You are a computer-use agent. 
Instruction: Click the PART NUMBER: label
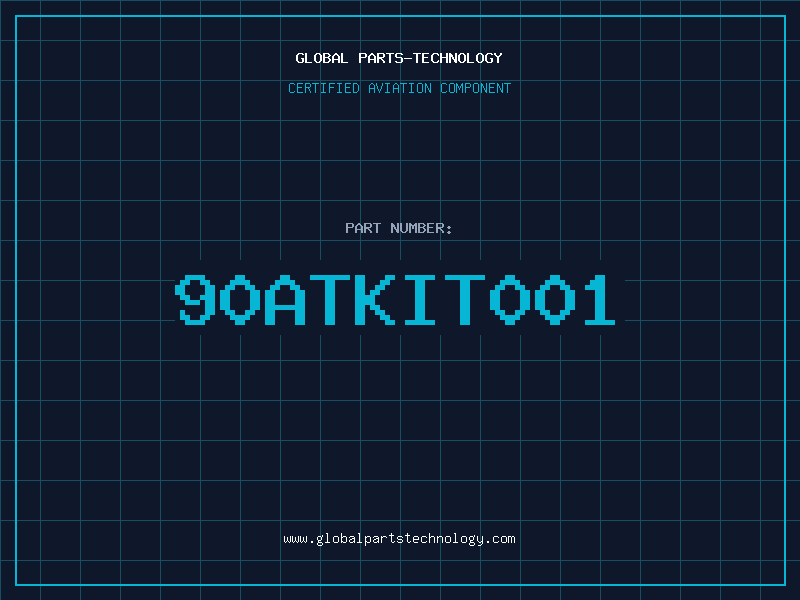(x=398, y=228)
